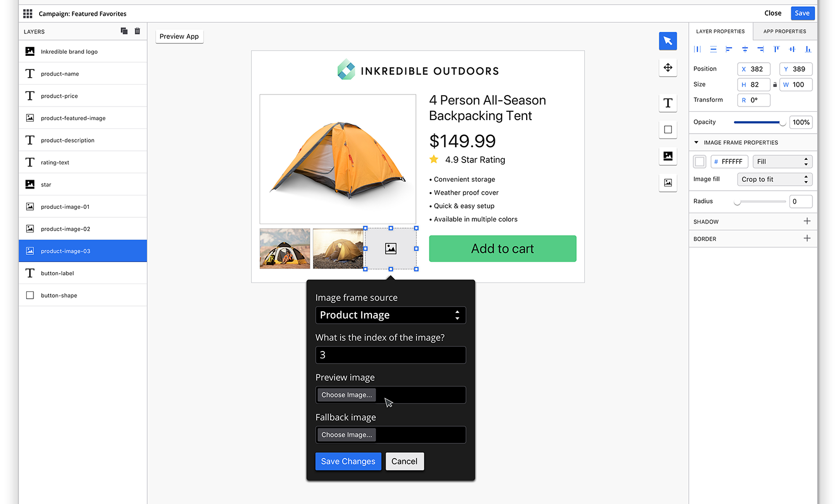836x504 pixels.
Task: Click distribute horizontally icon
Action: pos(698,49)
